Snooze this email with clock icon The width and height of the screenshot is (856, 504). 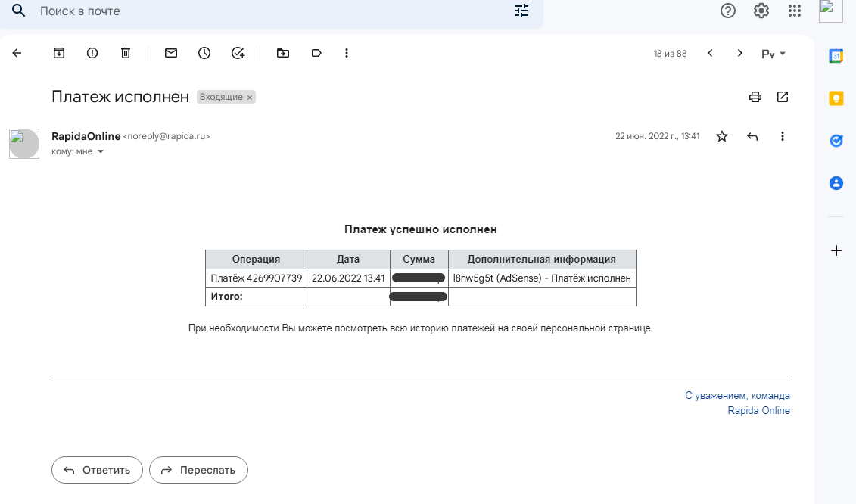(x=204, y=53)
